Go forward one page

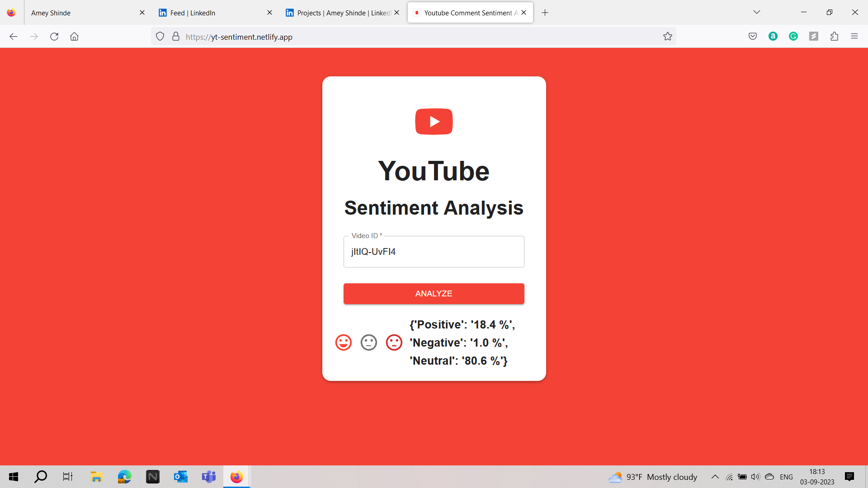pyautogui.click(x=34, y=37)
